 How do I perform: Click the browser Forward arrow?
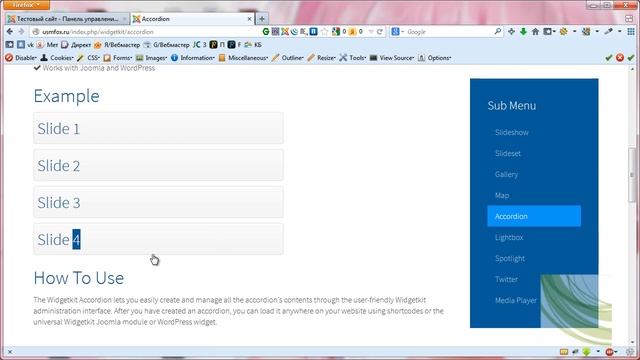point(21,31)
